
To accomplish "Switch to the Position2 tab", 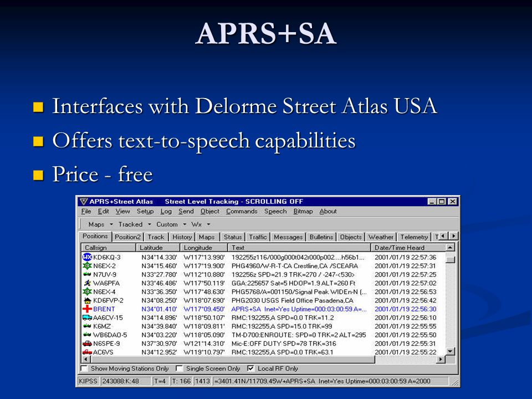I will pyautogui.click(x=127, y=237).
